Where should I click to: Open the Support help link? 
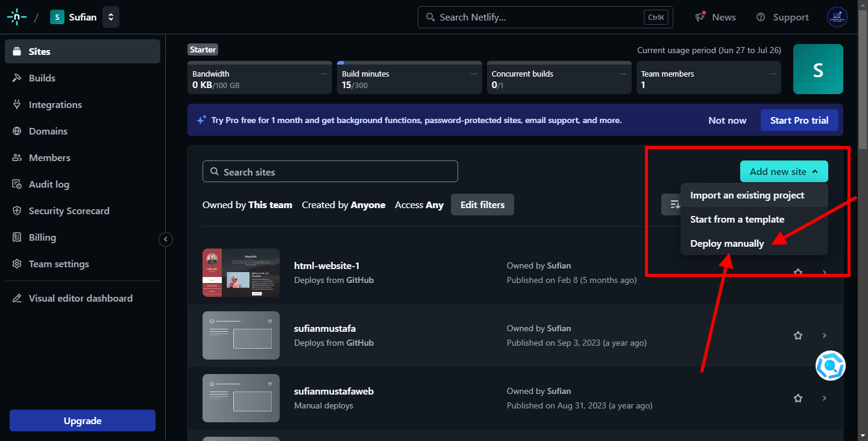pyautogui.click(x=782, y=17)
